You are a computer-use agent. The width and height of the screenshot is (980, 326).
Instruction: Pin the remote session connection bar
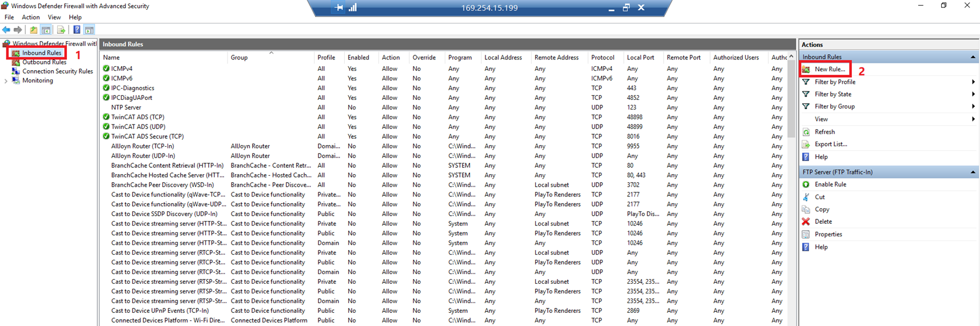click(339, 7)
